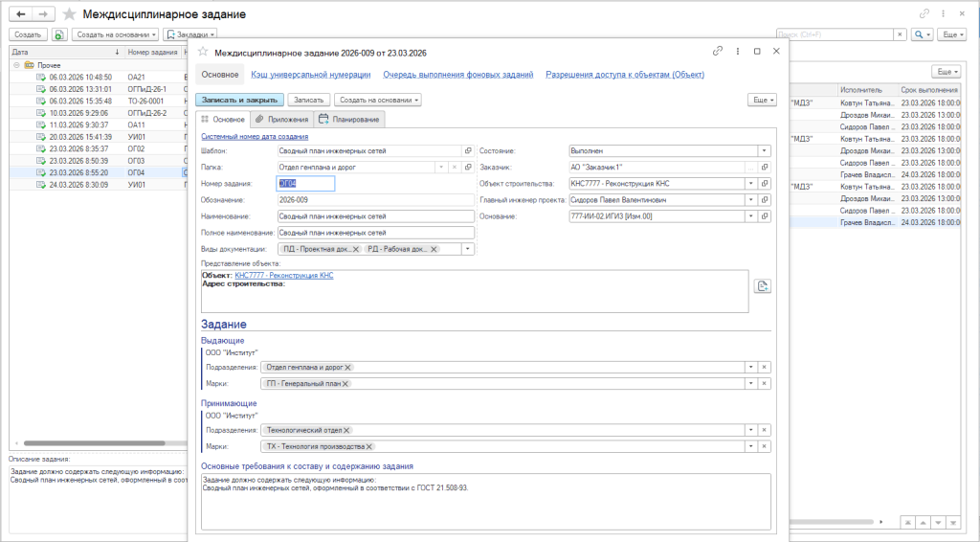The width and height of the screenshot is (980, 542).
Task: Open the Закладки dropdown
Action: click(190, 34)
